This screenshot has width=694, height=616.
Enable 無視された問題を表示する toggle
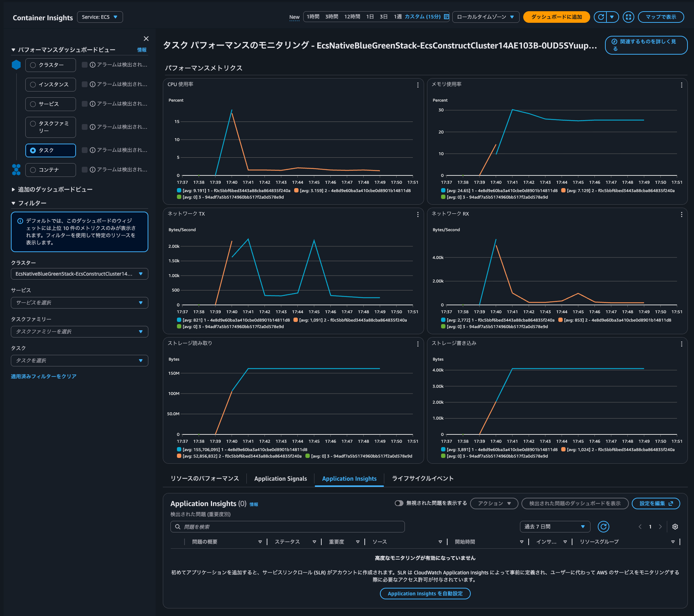click(399, 503)
